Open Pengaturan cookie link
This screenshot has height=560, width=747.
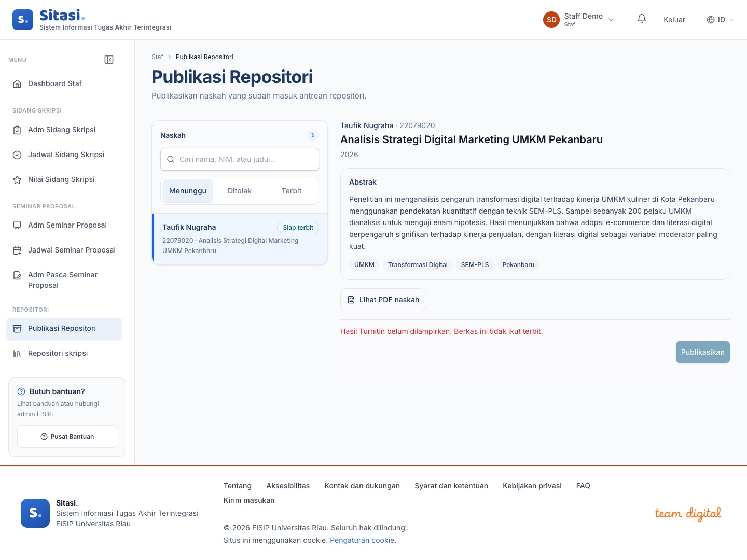click(x=362, y=540)
